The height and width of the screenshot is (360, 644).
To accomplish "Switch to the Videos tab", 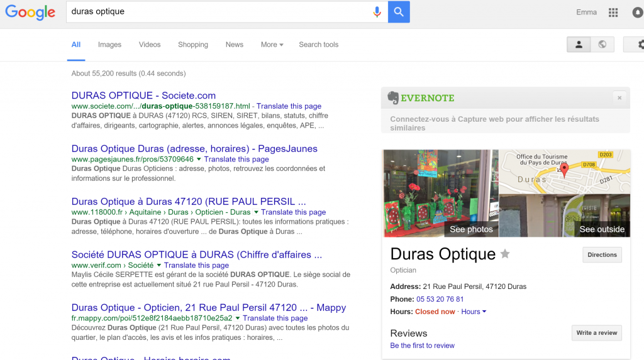I will 150,45.
